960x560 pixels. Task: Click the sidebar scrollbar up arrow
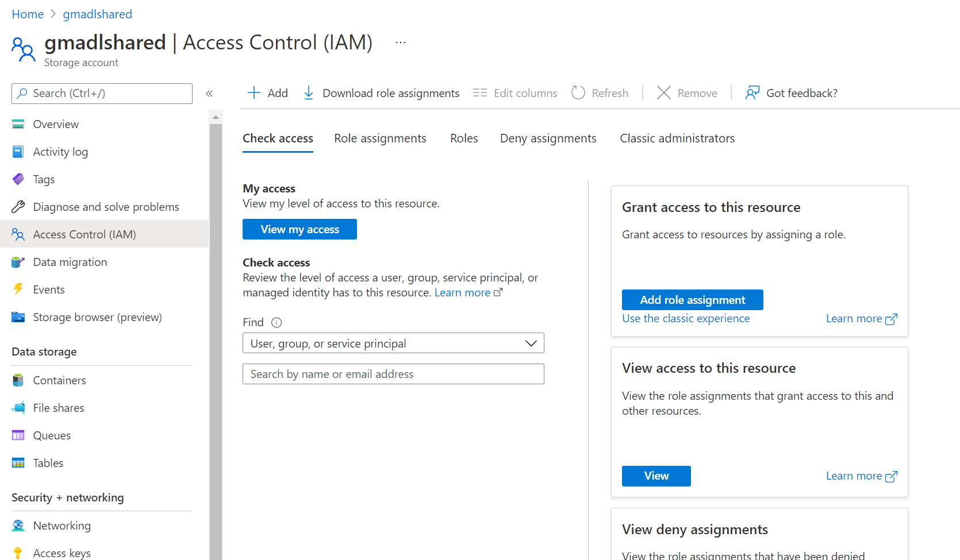[x=216, y=117]
